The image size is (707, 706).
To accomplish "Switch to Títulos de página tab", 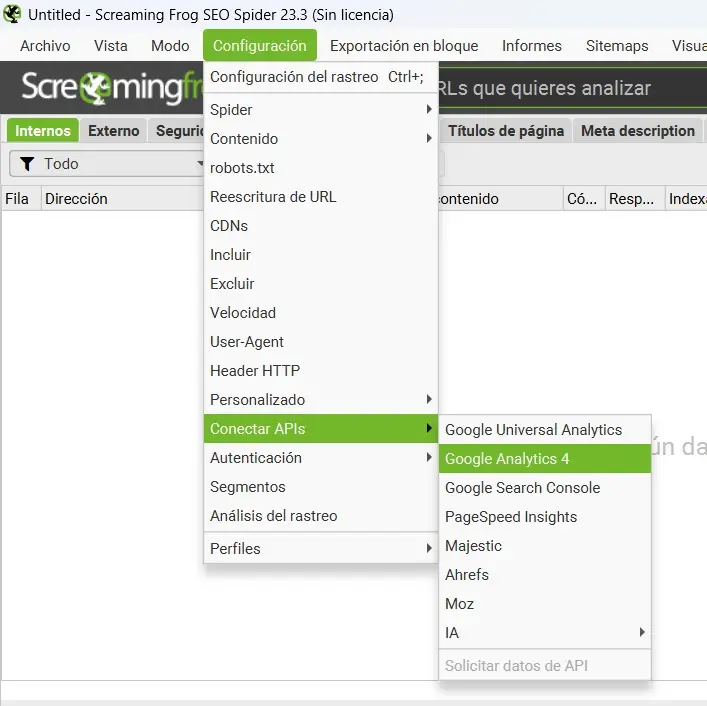I will pyautogui.click(x=505, y=131).
